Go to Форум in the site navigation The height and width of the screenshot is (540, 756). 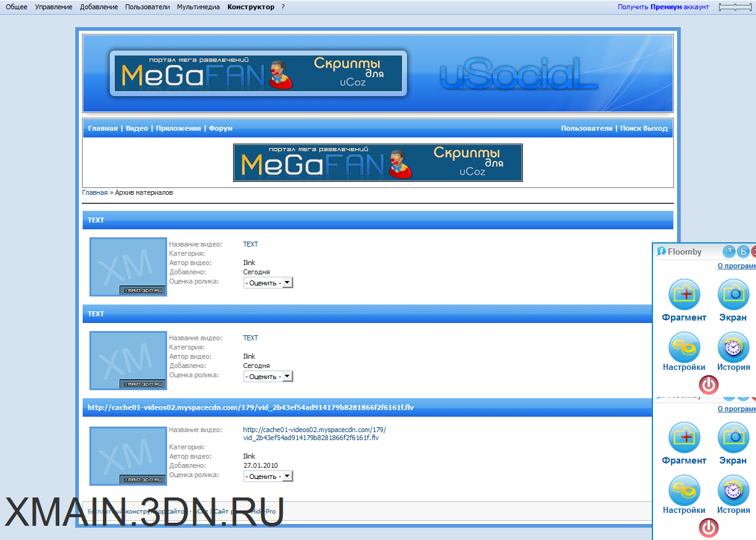[x=221, y=128]
